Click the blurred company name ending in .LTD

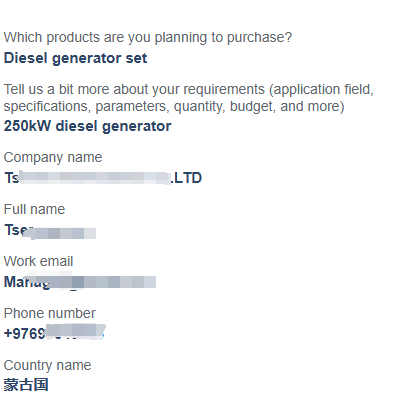(103, 178)
